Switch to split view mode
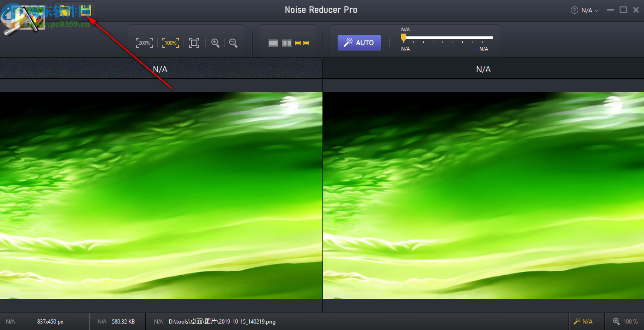This screenshot has height=330, width=644. pos(287,43)
